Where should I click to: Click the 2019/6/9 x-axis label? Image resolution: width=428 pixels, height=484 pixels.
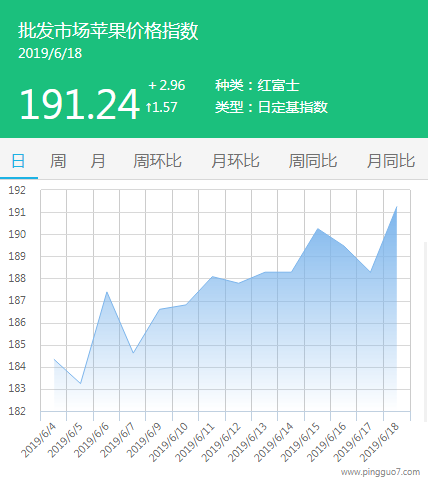(x=144, y=440)
